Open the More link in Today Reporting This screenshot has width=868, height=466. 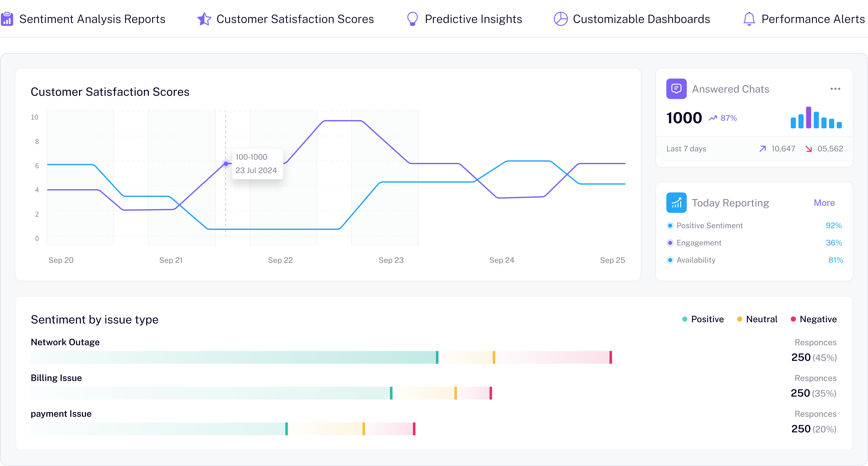pos(824,203)
